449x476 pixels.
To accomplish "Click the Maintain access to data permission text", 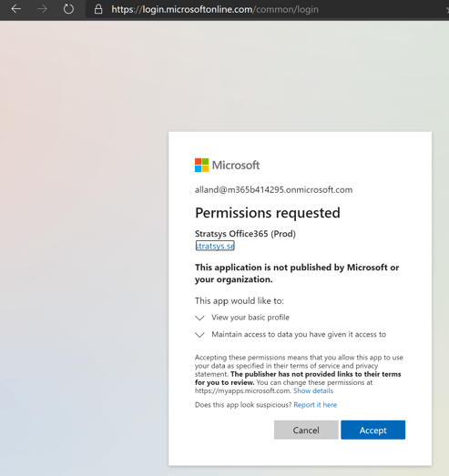I will point(299,334).
